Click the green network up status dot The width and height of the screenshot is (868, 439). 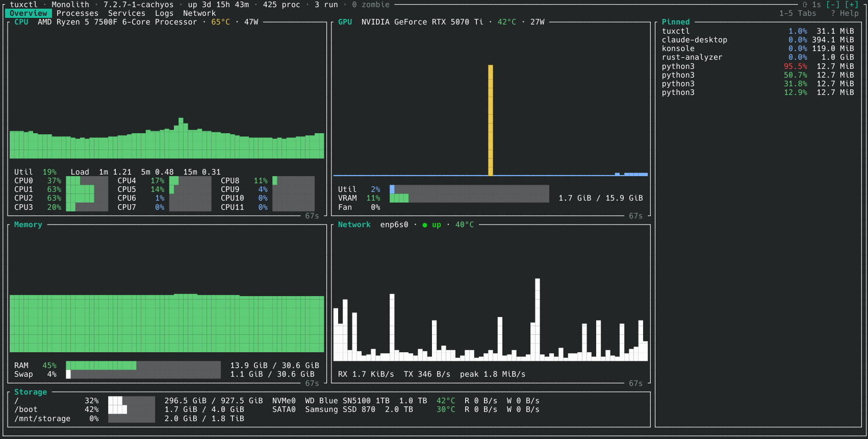(425, 225)
